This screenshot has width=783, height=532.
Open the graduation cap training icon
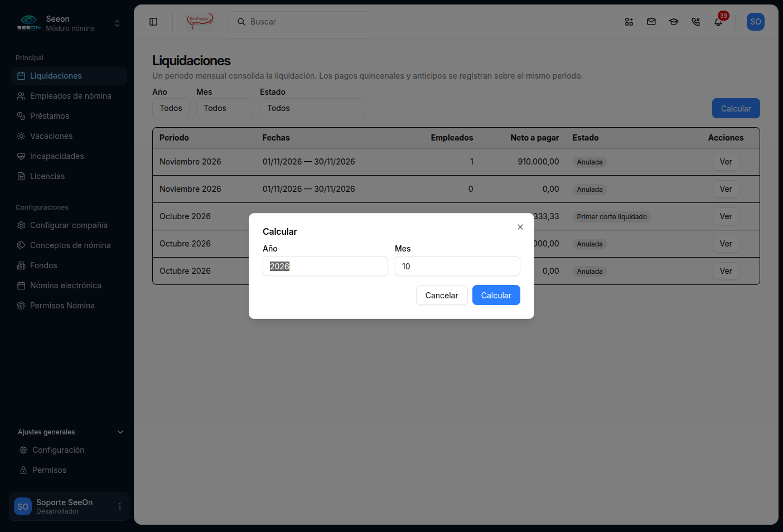(674, 22)
